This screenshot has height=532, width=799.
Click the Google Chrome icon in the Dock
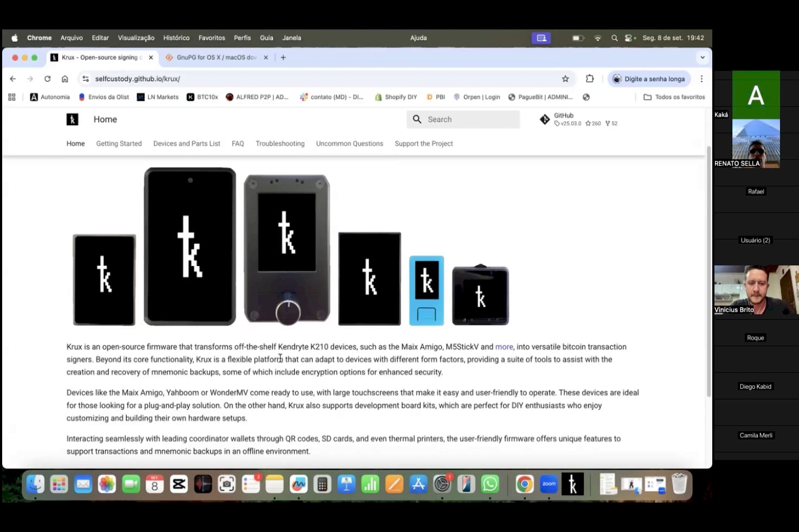(525, 484)
